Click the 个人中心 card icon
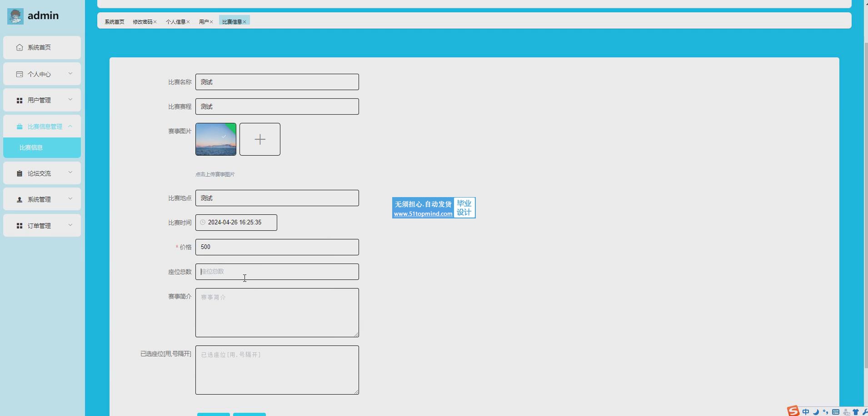868x416 pixels. click(x=20, y=74)
